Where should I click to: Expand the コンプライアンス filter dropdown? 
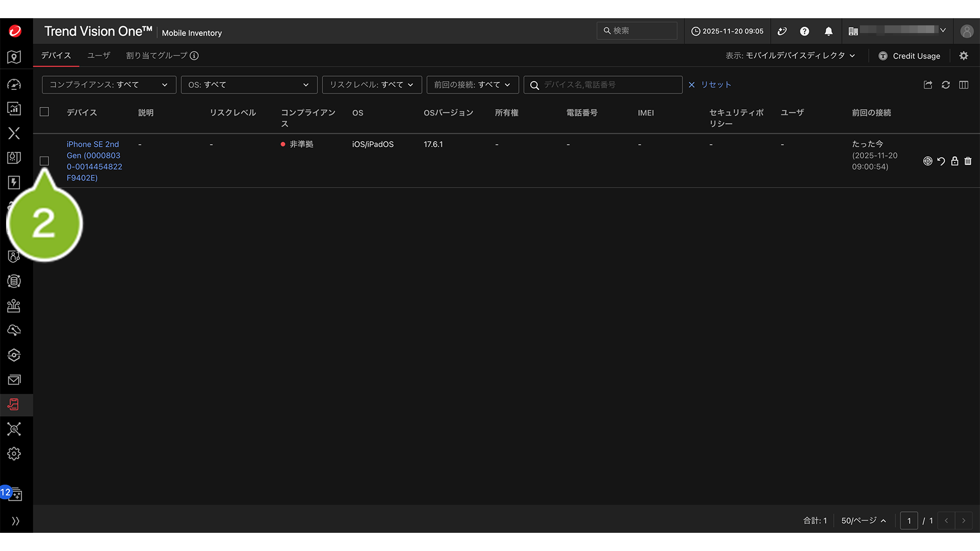[x=109, y=85]
